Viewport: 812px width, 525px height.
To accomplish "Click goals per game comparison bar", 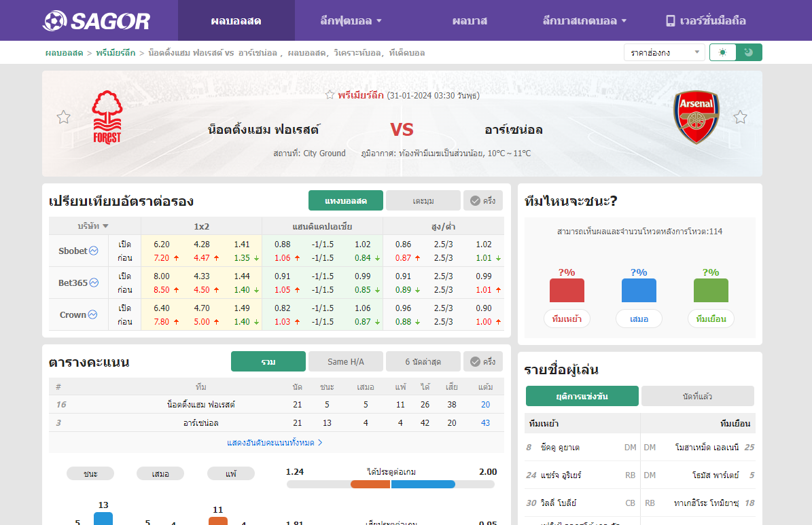I will point(391,484).
